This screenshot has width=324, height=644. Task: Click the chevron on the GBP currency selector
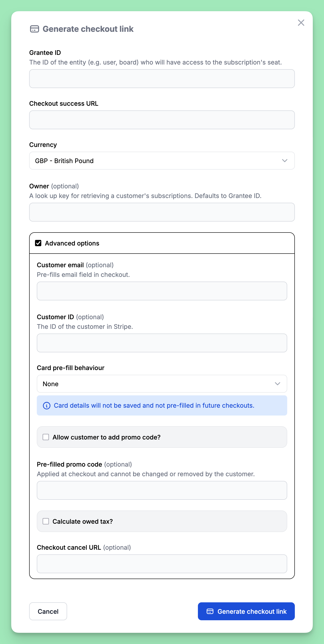coord(285,161)
